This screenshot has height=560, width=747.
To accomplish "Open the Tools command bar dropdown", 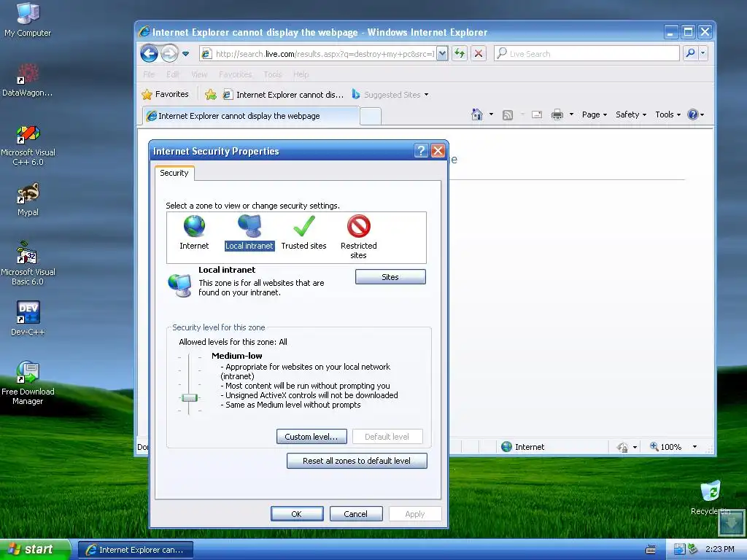I will pyautogui.click(x=667, y=114).
